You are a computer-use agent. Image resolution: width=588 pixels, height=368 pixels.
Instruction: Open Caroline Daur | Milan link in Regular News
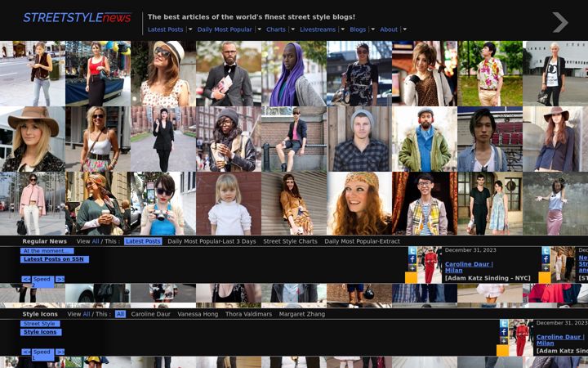tap(469, 267)
